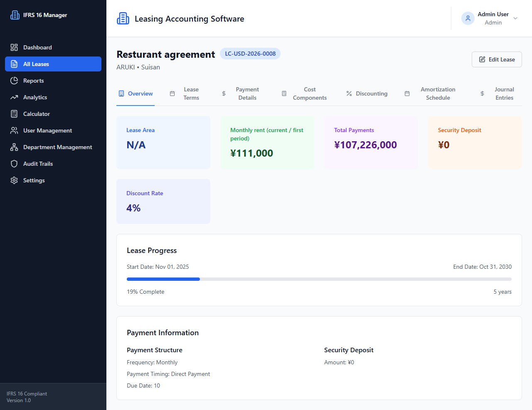Open User Management from the sidebar
Screen dimensions: 532x410
[53, 130]
